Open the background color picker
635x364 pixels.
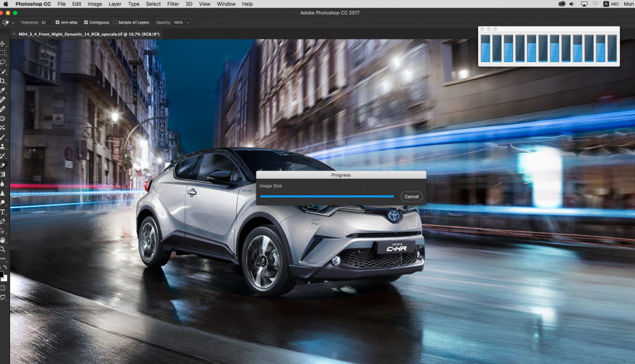click(x=5, y=278)
